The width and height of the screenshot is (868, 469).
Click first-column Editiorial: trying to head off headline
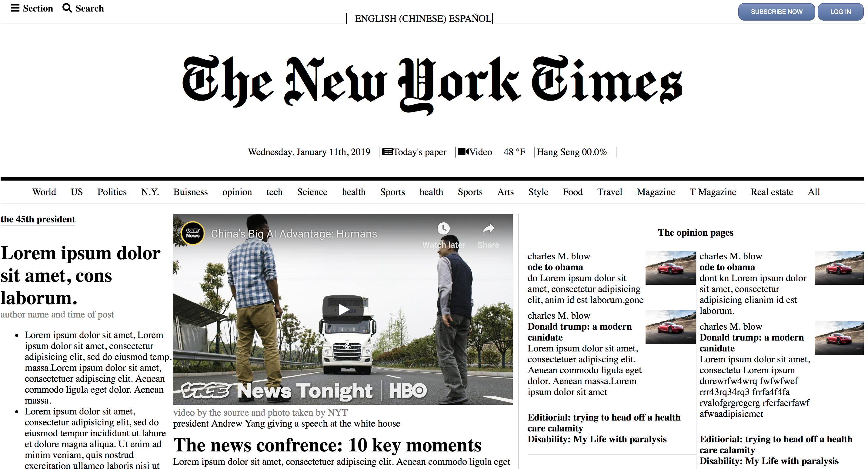click(604, 423)
